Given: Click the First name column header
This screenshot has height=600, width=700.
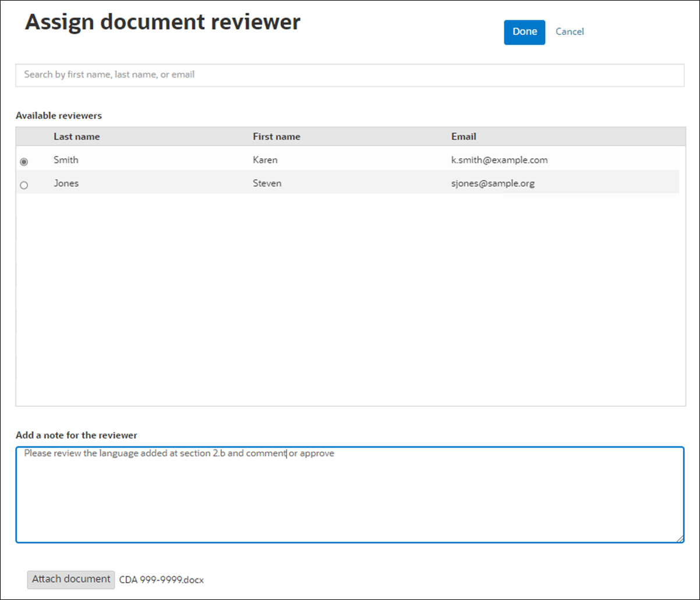Looking at the screenshot, I should click(276, 137).
